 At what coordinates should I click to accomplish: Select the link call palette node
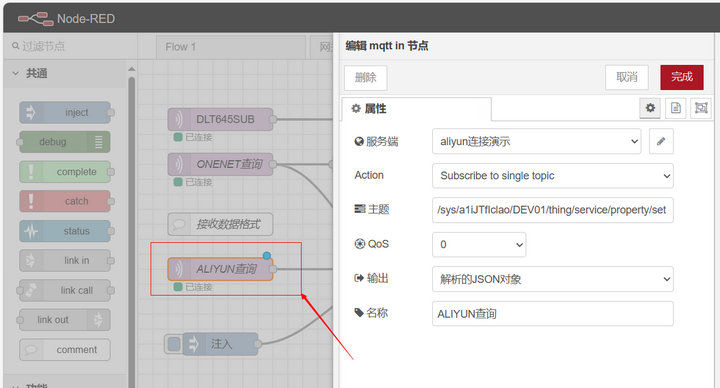pyautogui.click(x=65, y=290)
